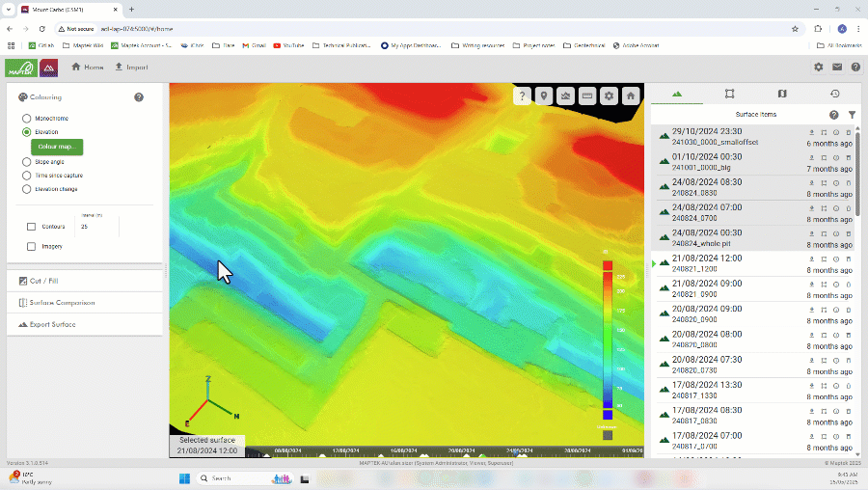Viewport: 868px width, 490px height.
Task: Expand the Cut / Fill section
Action: pyautogui.click(x=45, y=281)
